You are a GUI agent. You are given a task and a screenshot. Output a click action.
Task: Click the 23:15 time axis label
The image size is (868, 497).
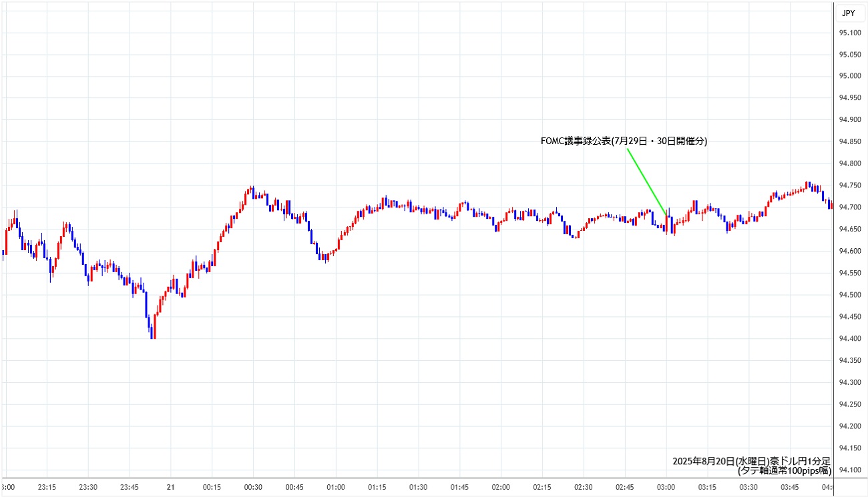[47, 487]
